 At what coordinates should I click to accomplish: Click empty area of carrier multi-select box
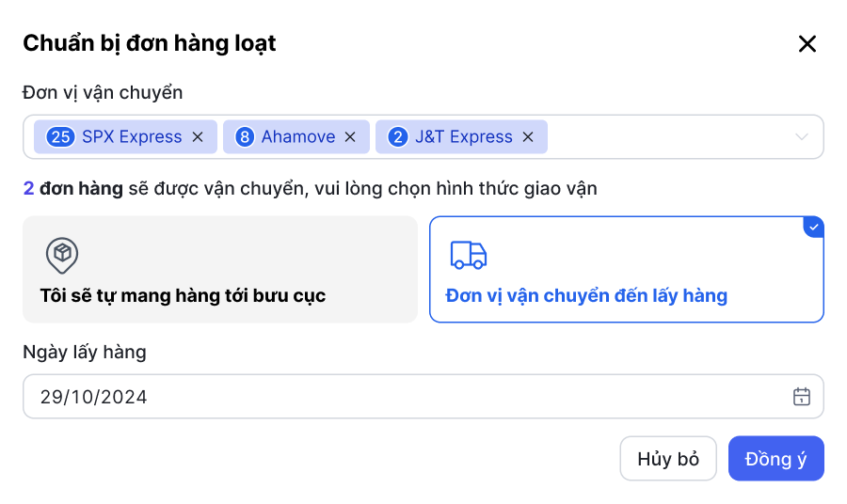(x=668, y=137)
